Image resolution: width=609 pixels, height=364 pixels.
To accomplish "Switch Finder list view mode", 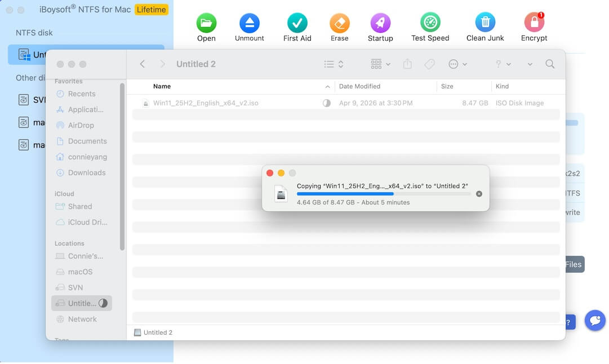I will tap(334, 64).
